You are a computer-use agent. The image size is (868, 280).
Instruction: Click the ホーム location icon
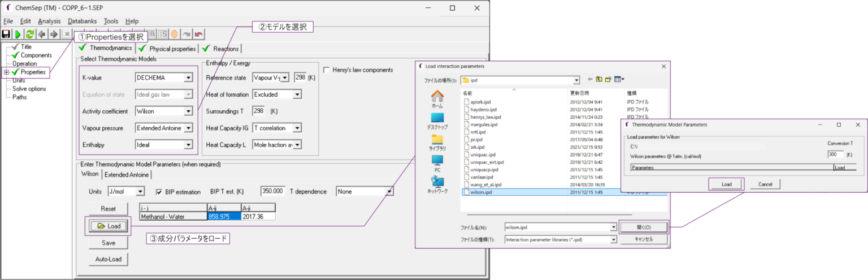click(x=437, y=99)
